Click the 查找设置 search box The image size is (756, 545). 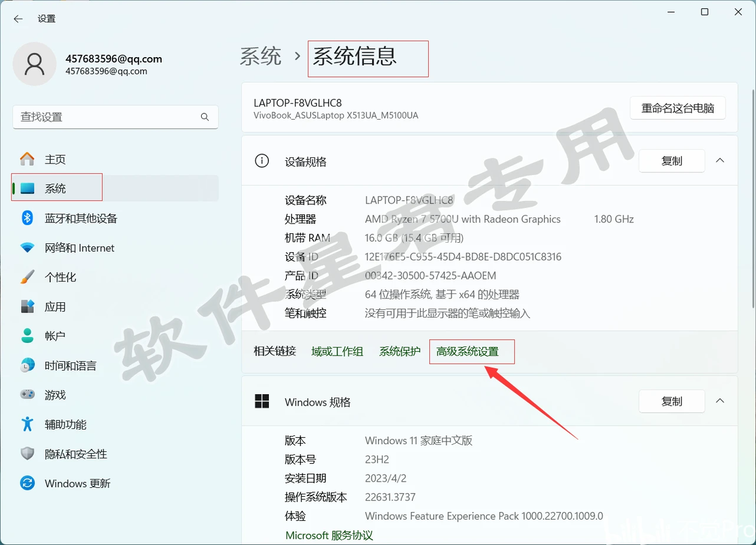(x=115, y=117)
